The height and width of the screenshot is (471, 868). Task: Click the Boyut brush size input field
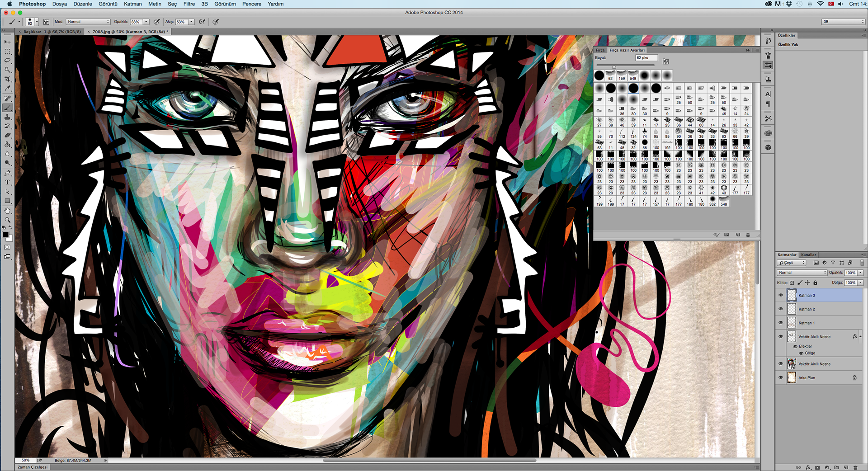coord(646,58)
